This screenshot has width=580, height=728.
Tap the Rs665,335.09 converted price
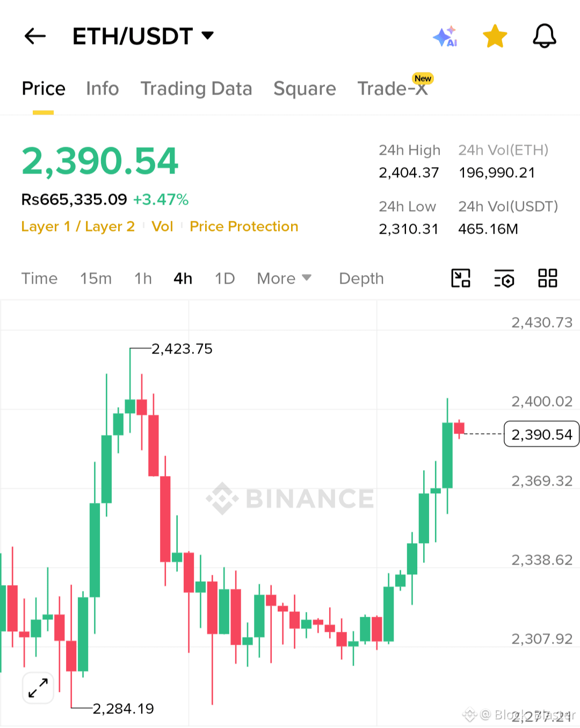tap(74, 199)
